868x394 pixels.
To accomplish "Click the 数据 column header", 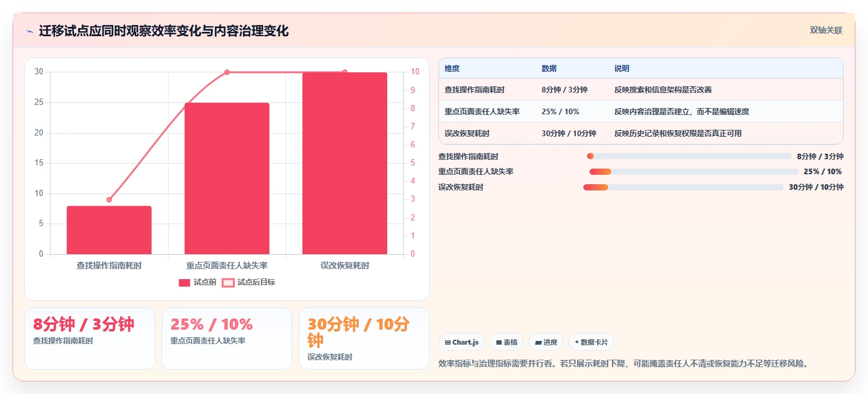I will [550, 69].
